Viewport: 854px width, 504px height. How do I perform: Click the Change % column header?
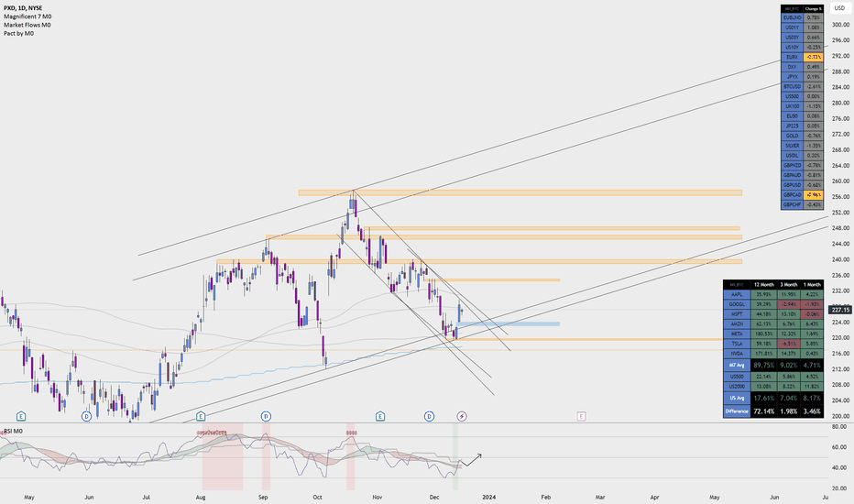(x=813, y=9)
